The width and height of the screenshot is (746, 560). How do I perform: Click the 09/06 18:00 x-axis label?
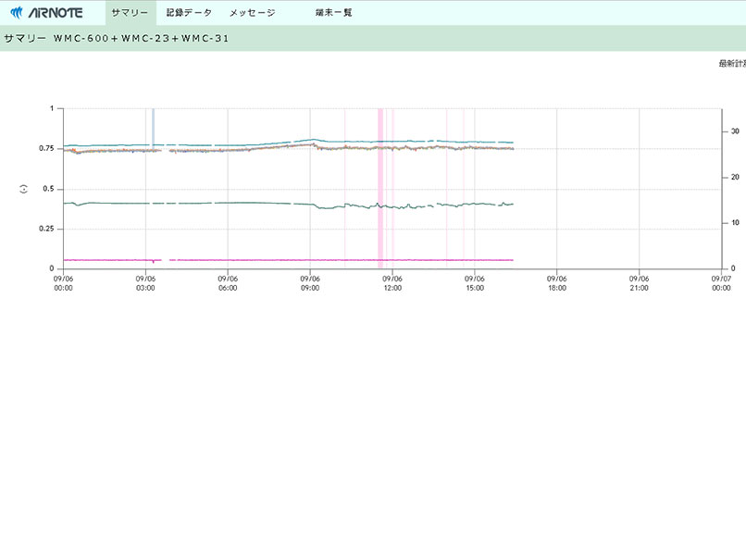click(x=556, y=282)
